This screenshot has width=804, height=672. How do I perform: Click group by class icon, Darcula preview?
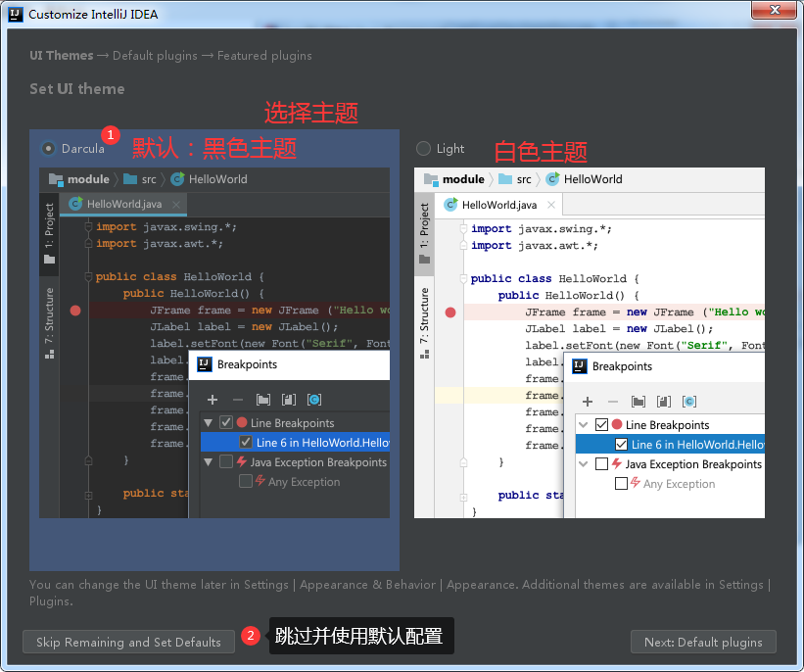314,400
